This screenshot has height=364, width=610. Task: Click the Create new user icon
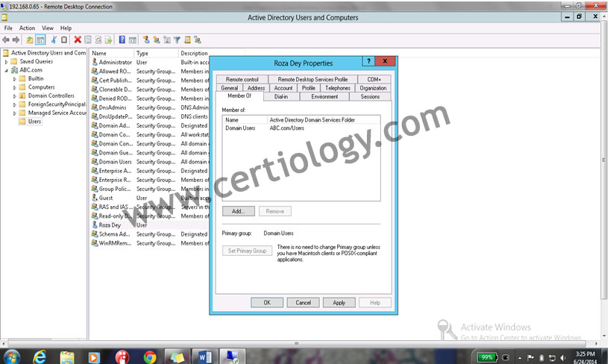click(x=146, y=40)
